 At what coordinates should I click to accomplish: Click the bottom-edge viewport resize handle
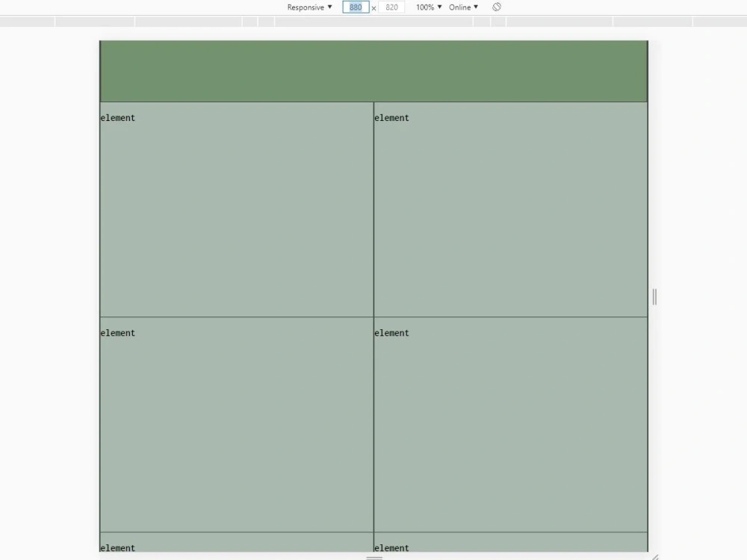[374, 557]
